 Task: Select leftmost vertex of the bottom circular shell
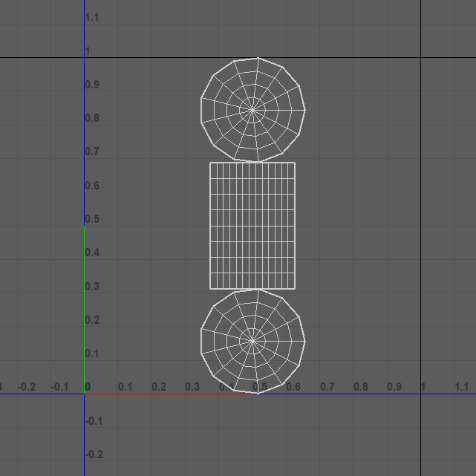click(200, 342)
